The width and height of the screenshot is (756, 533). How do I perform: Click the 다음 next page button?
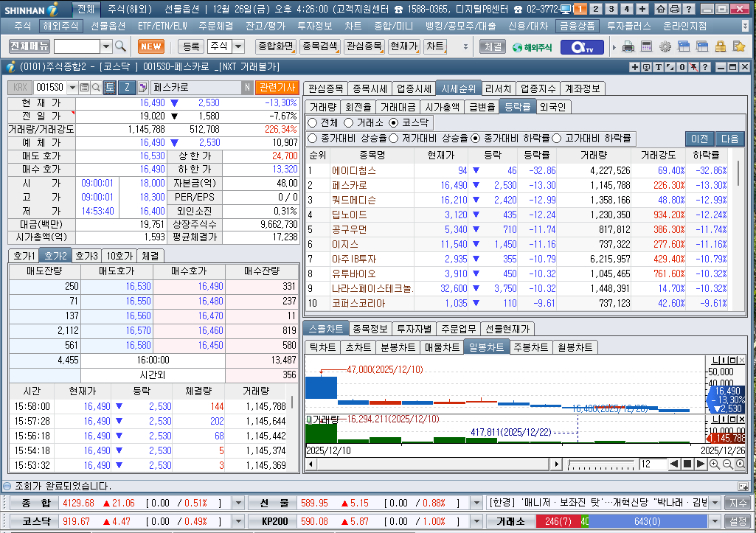(730, 139)
